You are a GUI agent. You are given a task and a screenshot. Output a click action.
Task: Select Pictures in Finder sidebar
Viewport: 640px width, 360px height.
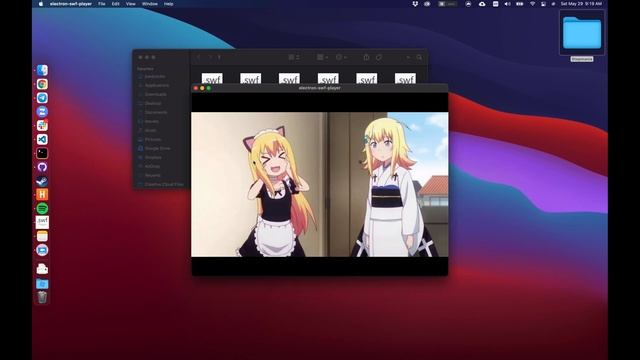coord(153,139)
